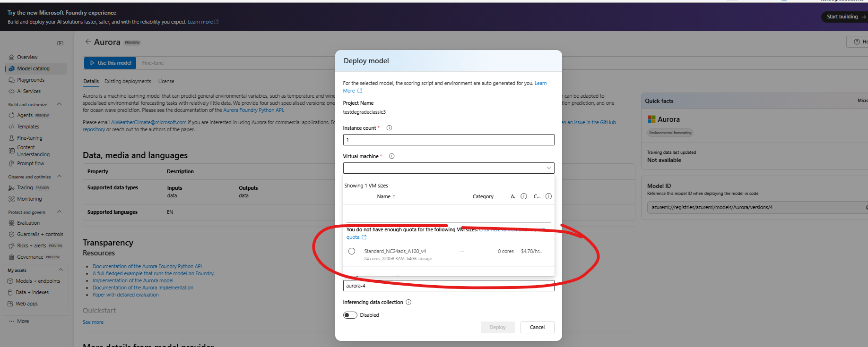Image resolution: width=868 pixels, height=347 pixels.
Task: Click the back arrow next to Aurora
Action: tap(88, 42)
